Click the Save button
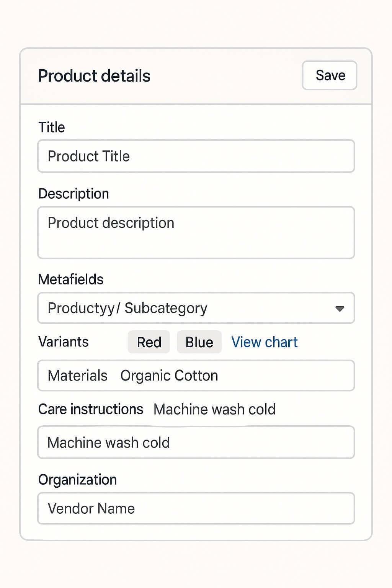The image size is (392, 588). pyautogui.click(x=329, y=75)
